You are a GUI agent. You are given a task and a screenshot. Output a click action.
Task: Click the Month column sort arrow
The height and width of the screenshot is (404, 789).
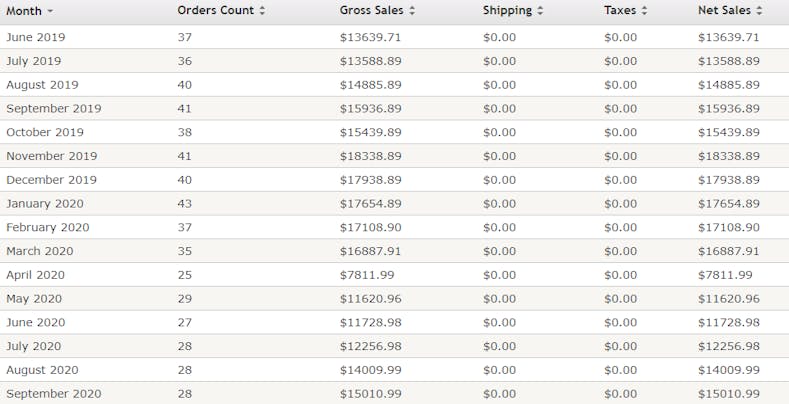(x=51, y=11)
